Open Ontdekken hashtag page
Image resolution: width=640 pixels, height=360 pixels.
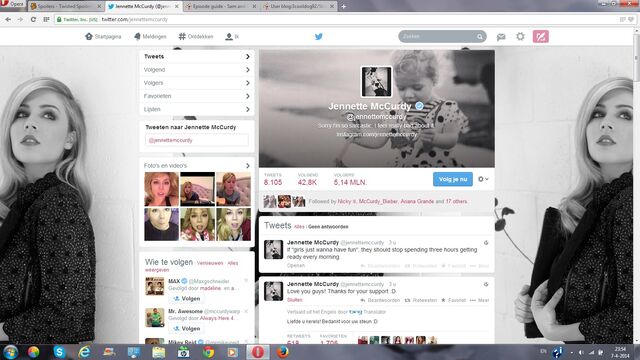click(196, 36)
